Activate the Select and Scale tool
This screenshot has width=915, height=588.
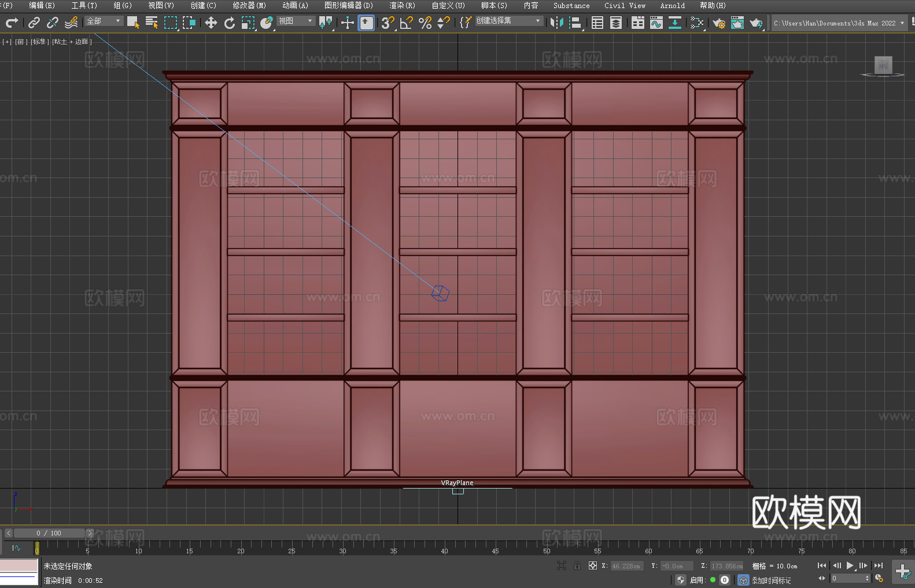[248, 23]
